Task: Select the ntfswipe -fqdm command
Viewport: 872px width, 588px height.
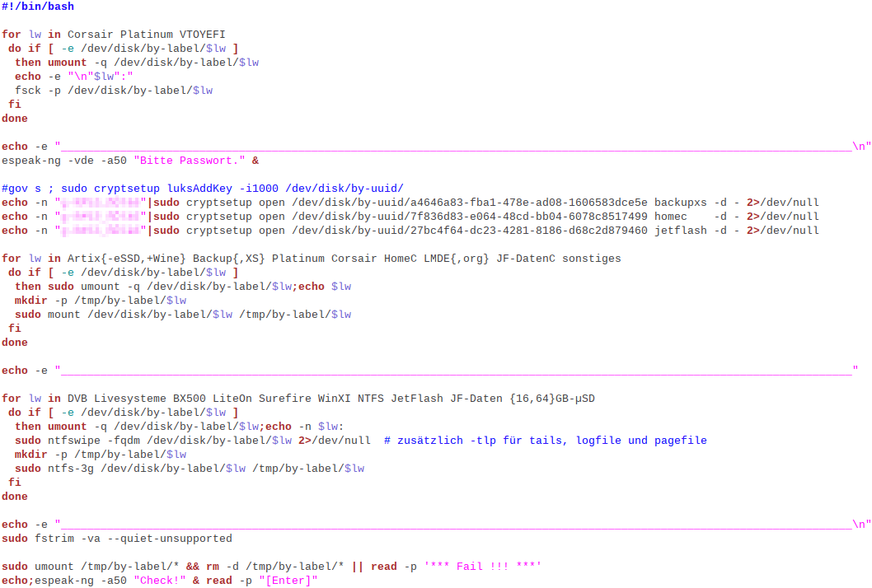Action: pyautogui.click(x=124, y=440)
